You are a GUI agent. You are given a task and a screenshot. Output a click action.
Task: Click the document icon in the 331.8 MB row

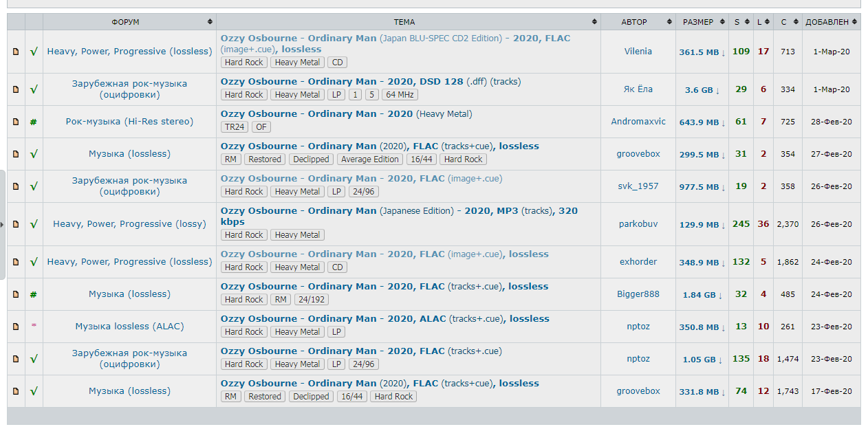[16, 391]
